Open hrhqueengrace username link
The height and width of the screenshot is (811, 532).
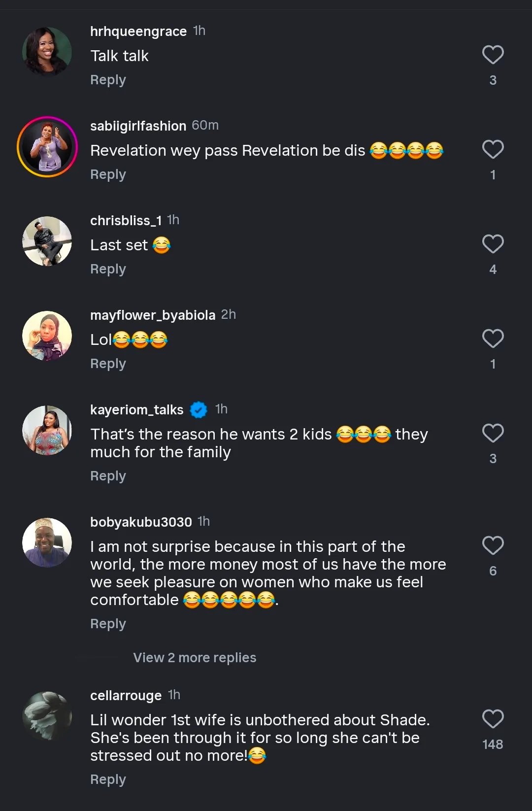[138, 31]
